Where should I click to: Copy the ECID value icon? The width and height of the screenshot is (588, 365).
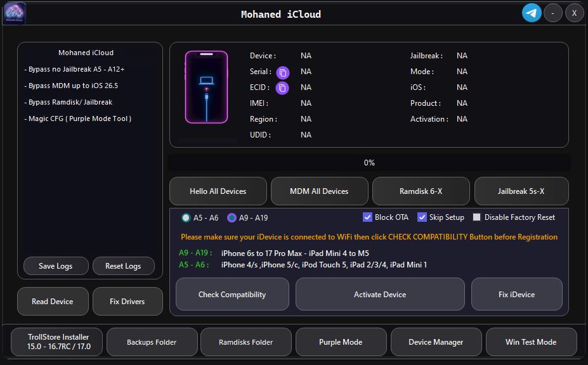pyautogui.click(x=282, y=88)
